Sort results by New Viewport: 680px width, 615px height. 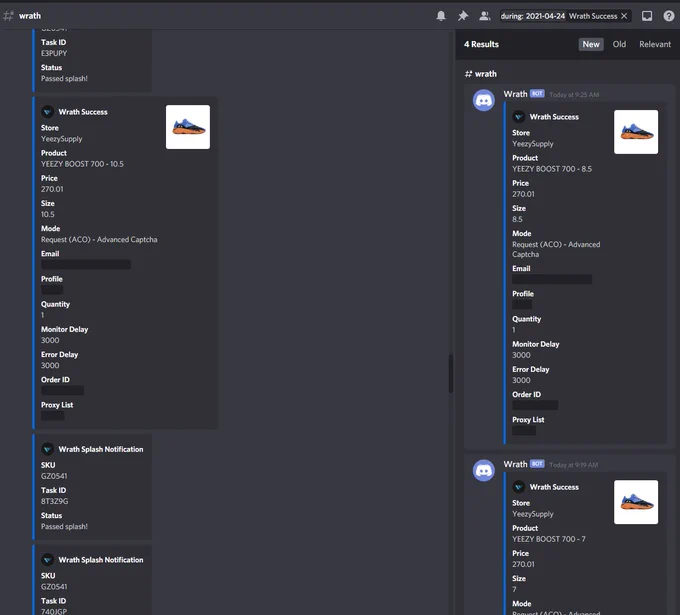pos(591,44)
